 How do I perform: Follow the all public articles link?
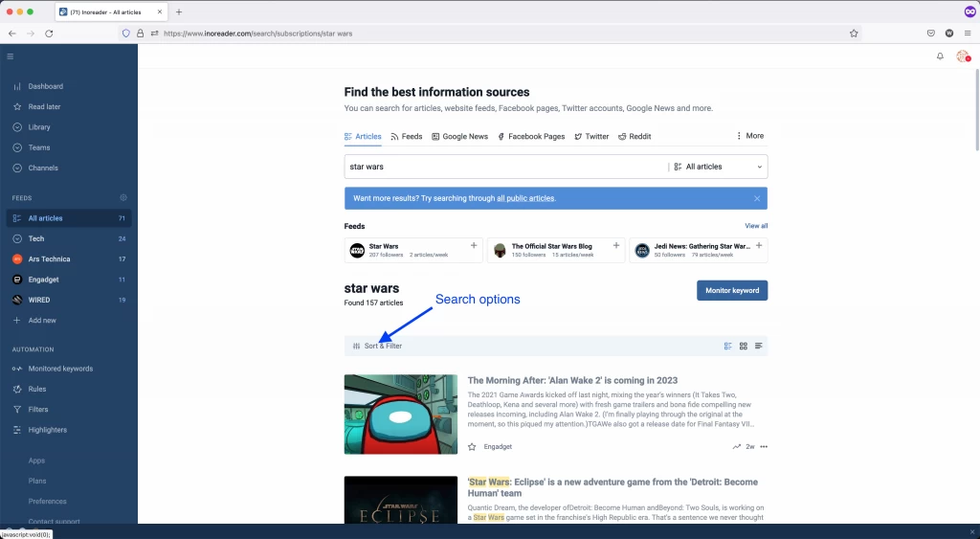[x=525, y=198]
